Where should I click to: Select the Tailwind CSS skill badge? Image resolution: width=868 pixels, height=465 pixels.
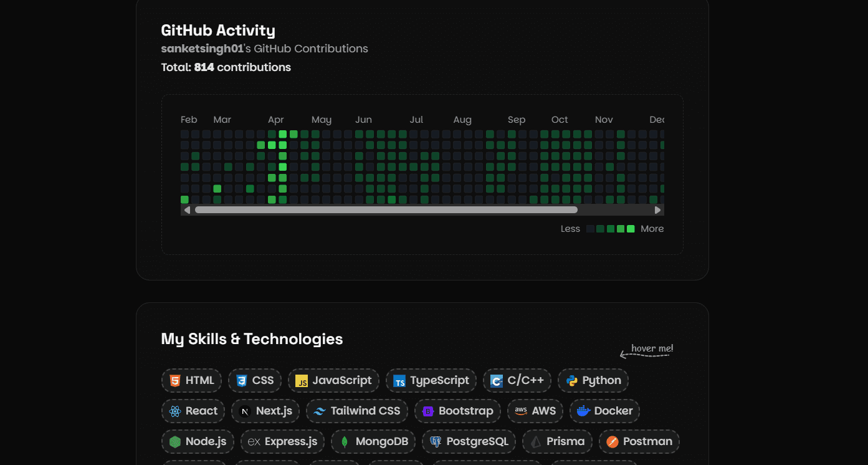357,411
